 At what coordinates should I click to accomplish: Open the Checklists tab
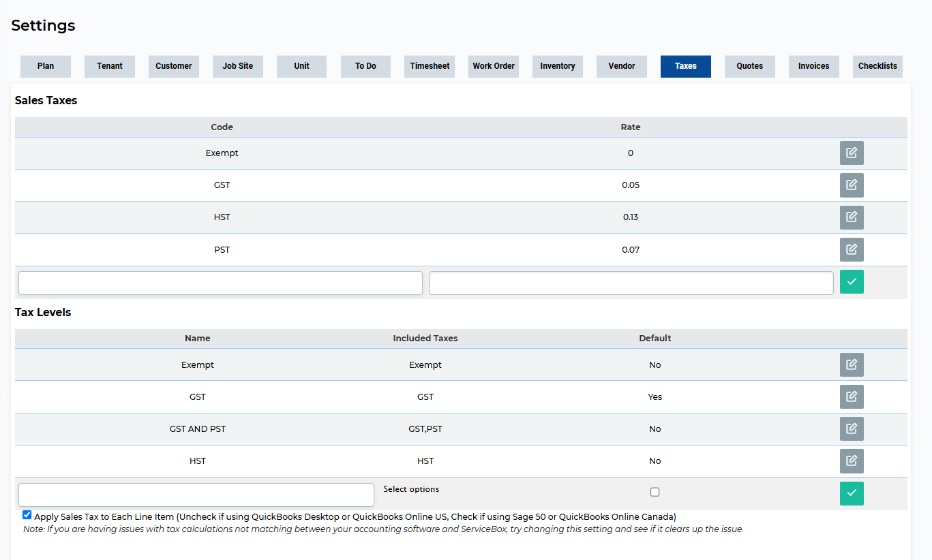pyautogui.click(x=877, y=66)
